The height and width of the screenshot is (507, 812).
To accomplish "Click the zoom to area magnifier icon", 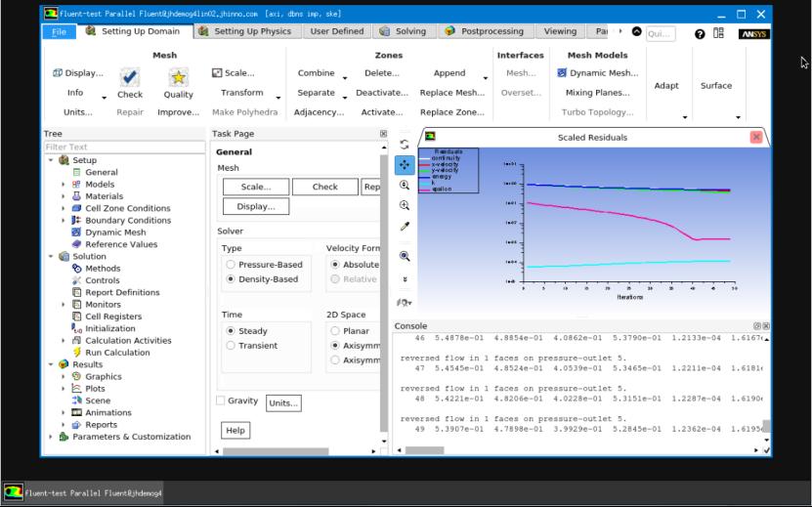I will pos(405,205).
